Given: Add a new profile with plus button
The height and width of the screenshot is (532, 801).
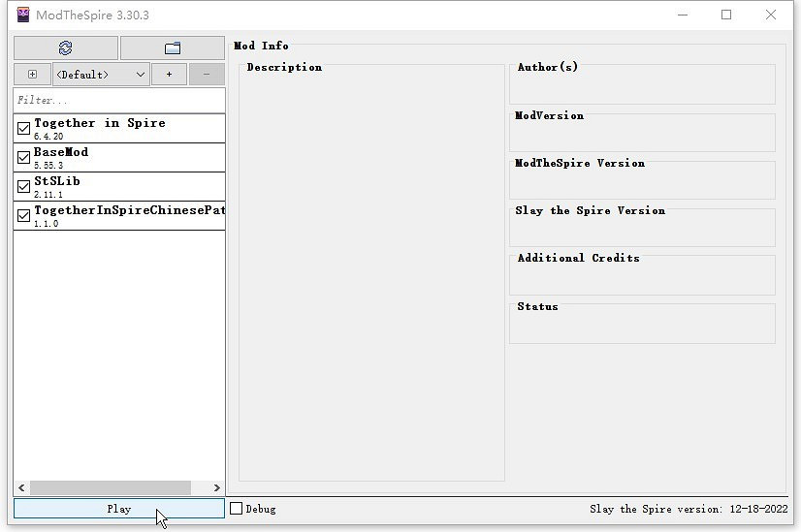Looking at the screenshot, I should 169,75.
